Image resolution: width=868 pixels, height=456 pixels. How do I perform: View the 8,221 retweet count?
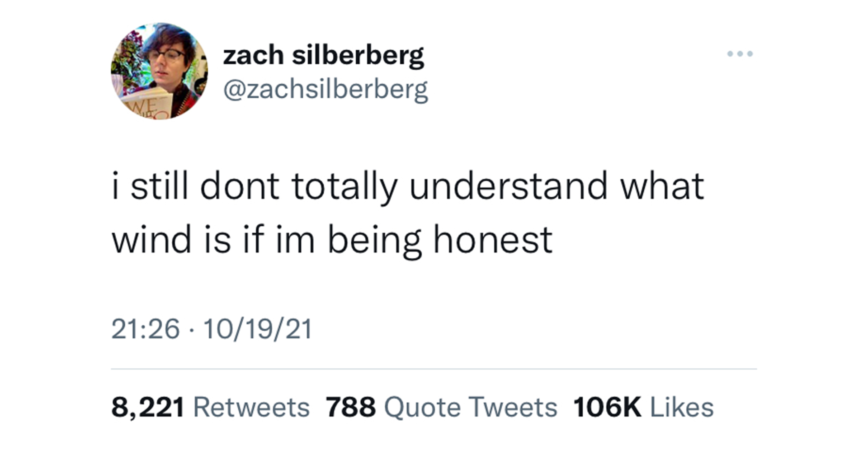[148, 407]
